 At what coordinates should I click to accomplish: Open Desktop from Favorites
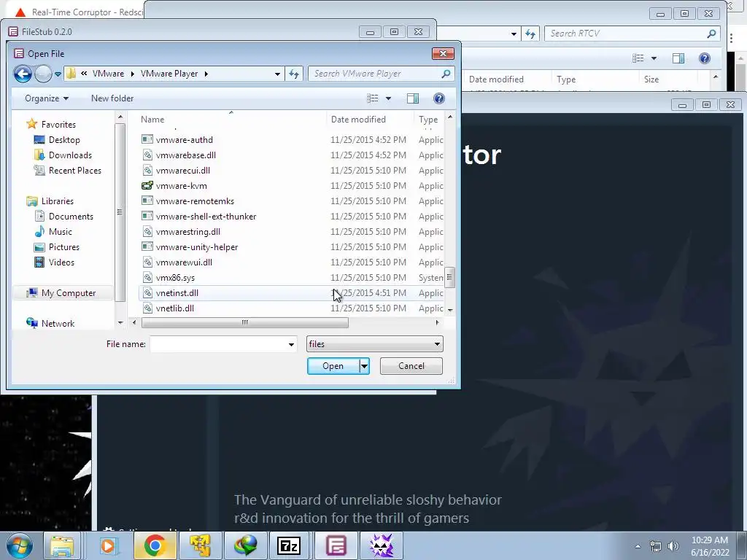(x=64, y=140)
